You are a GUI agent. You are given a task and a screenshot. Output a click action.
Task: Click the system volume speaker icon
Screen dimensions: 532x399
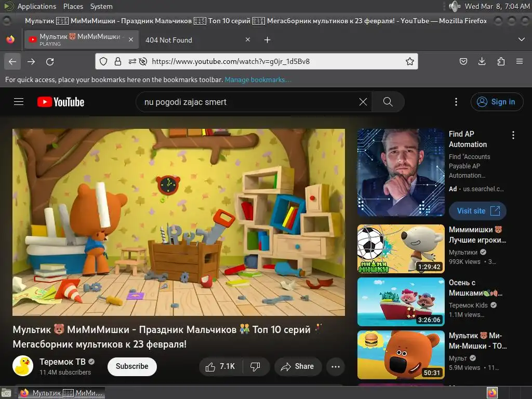click(454, 6)
